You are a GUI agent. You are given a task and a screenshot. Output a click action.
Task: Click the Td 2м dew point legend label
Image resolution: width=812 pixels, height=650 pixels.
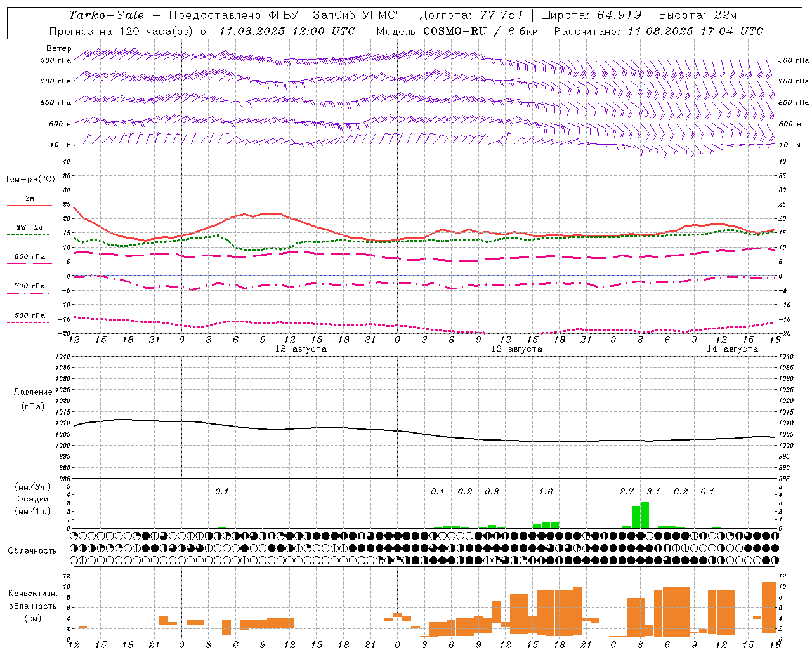[x=30, y=227]
